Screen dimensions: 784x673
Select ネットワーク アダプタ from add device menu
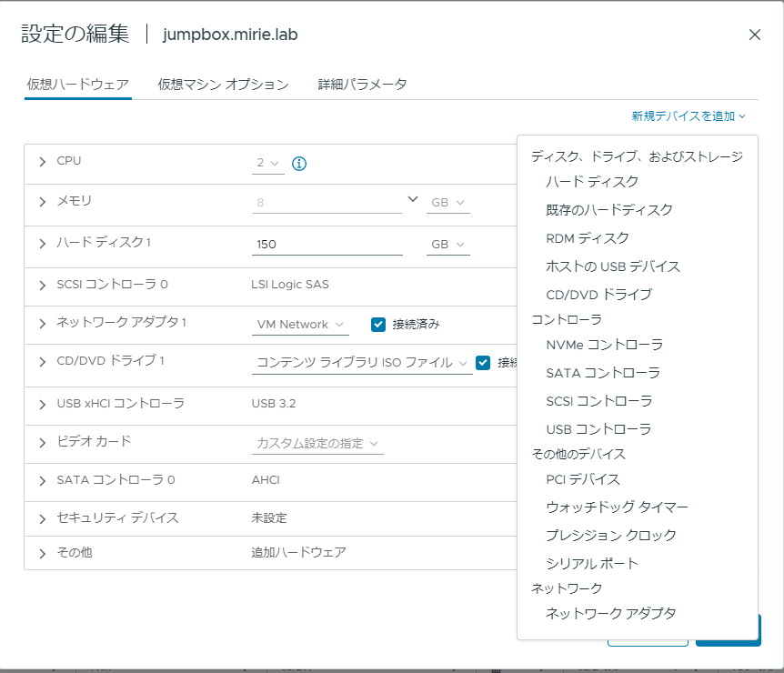pos(611,614)
